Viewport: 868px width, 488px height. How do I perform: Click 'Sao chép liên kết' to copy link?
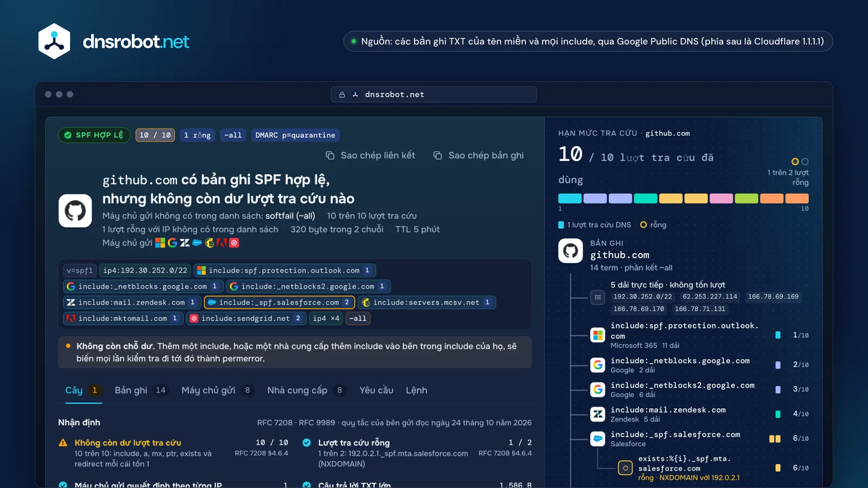click(x=370, y=156)
